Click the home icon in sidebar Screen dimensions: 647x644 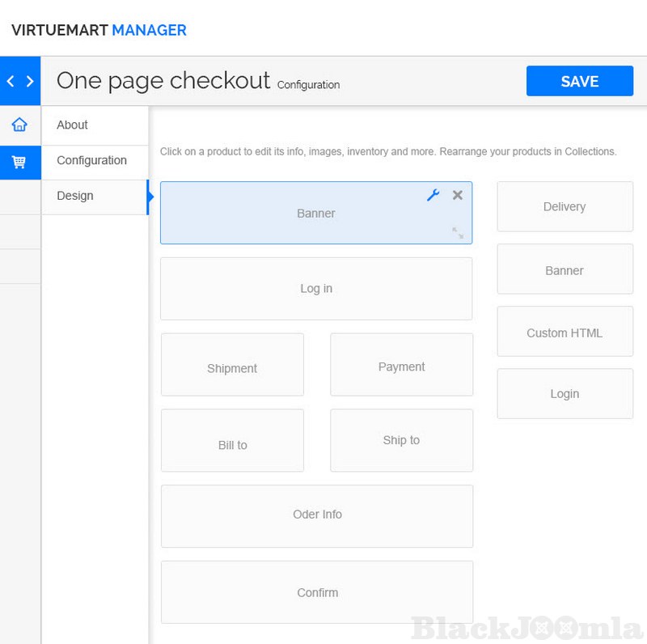(x=19, y=125)
